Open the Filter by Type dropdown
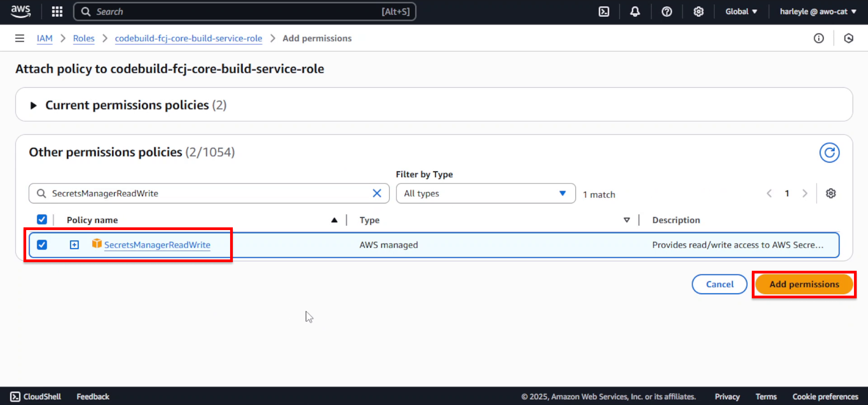The height and width of the screenshot is (405, 868). pos(486,193)
